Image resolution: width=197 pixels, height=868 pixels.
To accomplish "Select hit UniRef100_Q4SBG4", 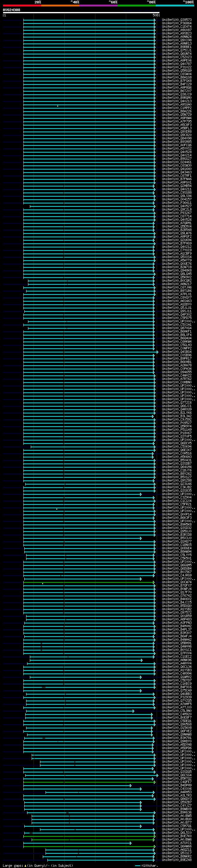I will pos(177,352).
